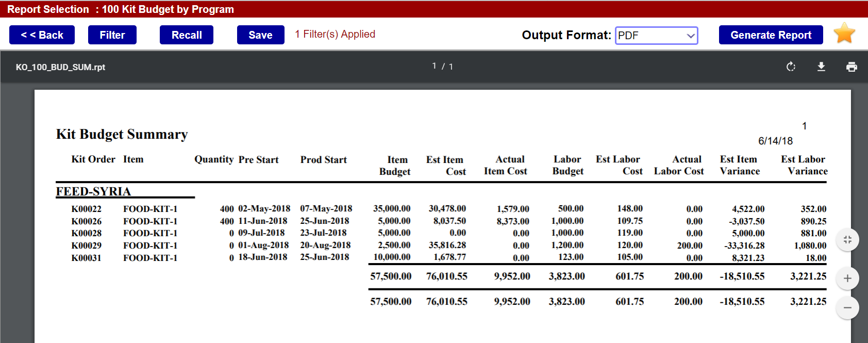Click the Output Format label
The width and height of the screenshot is (868, 343).
566,35
